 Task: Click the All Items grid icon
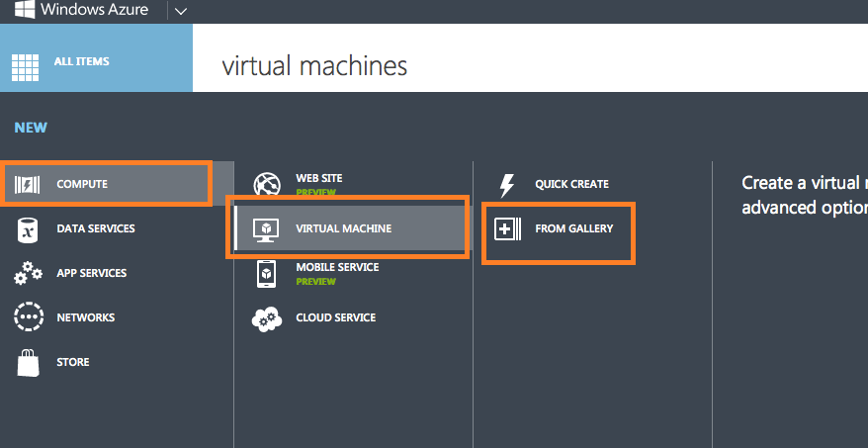coord(25,67)
